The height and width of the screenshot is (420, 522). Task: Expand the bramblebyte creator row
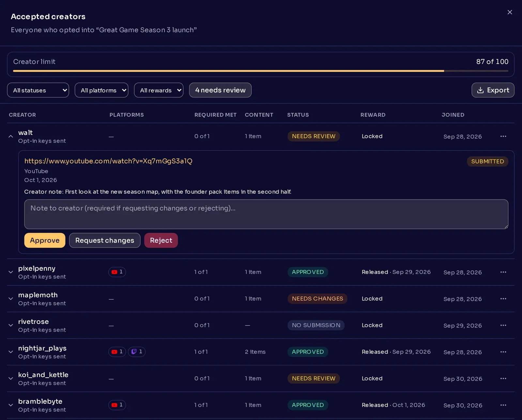(x=11, y=405)
